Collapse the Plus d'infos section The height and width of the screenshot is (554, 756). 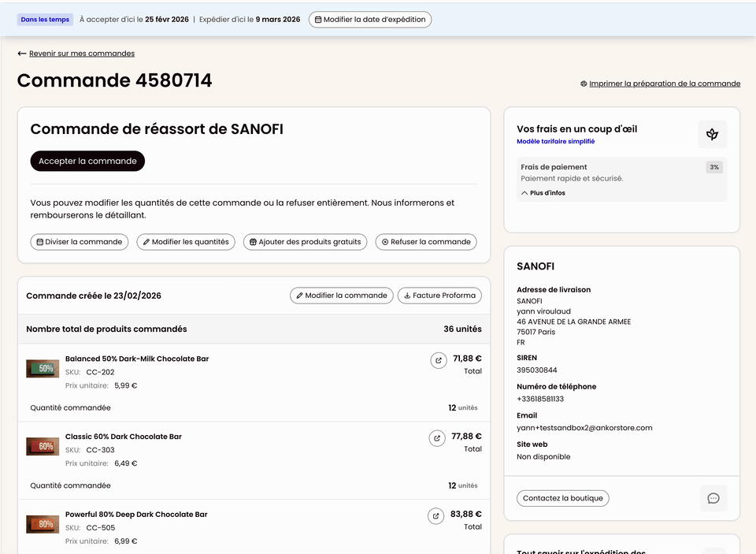(x=543, y=192)
